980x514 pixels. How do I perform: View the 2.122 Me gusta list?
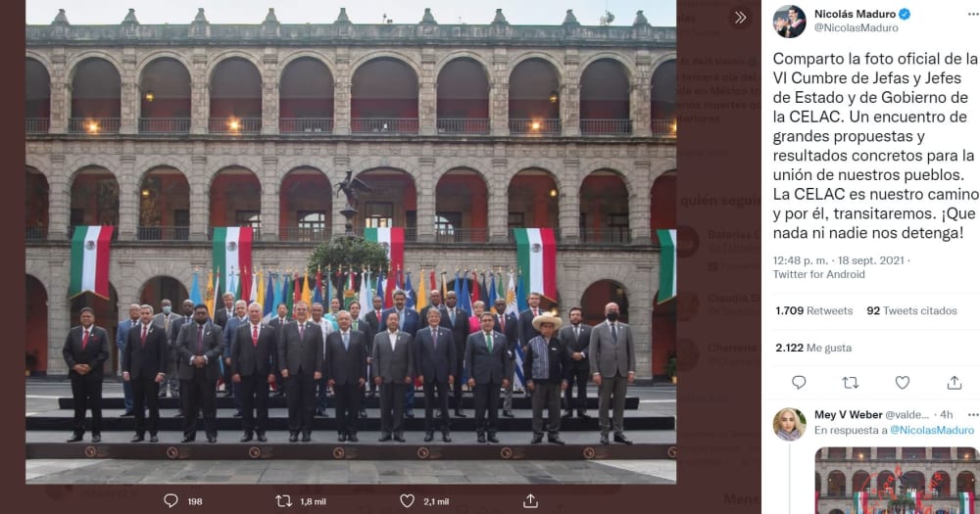[x=813, y=348]
